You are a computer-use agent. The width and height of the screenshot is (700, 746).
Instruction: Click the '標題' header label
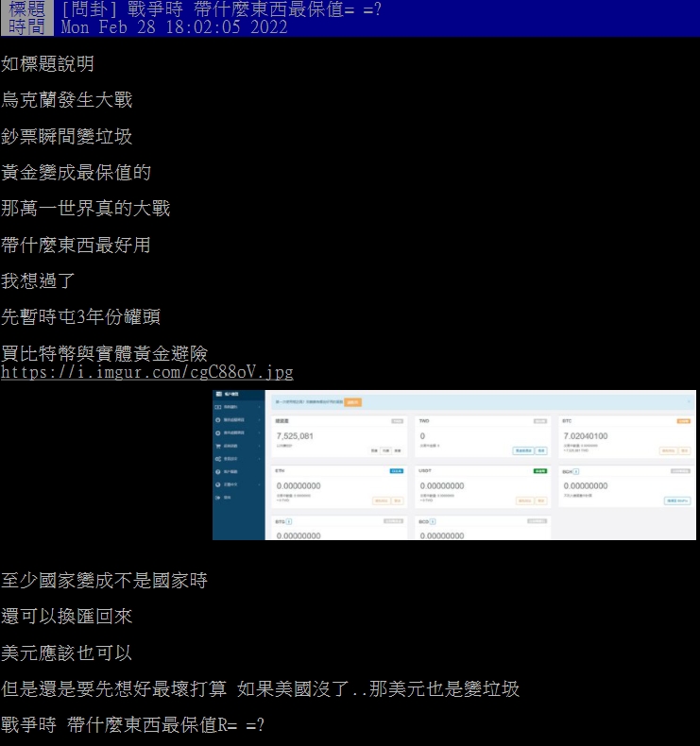pos(26,9)
